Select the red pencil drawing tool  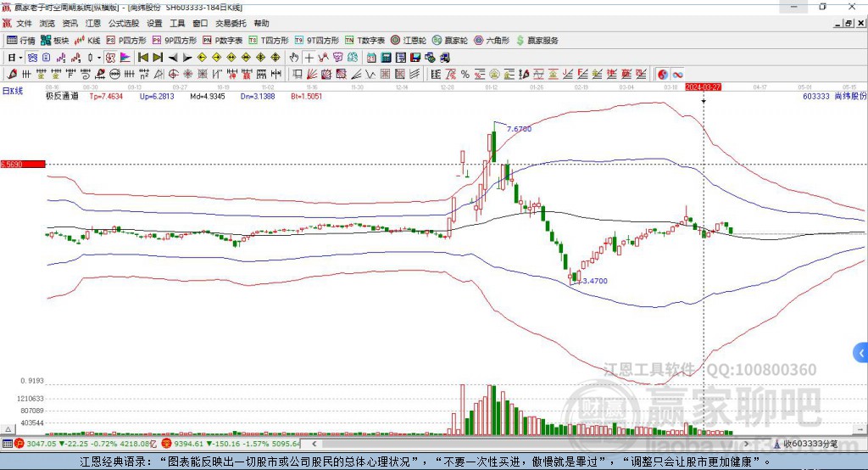click(12, 75)
